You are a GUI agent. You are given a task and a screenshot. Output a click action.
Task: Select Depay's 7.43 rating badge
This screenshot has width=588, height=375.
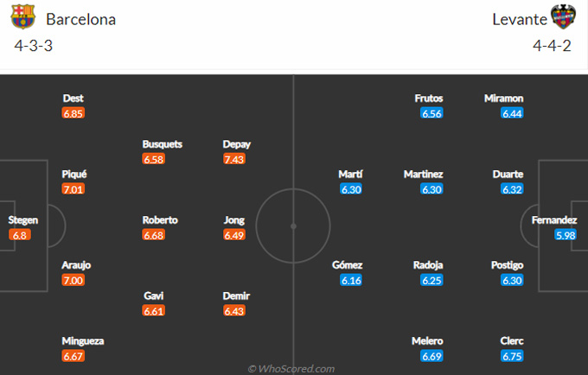point(234,159)
